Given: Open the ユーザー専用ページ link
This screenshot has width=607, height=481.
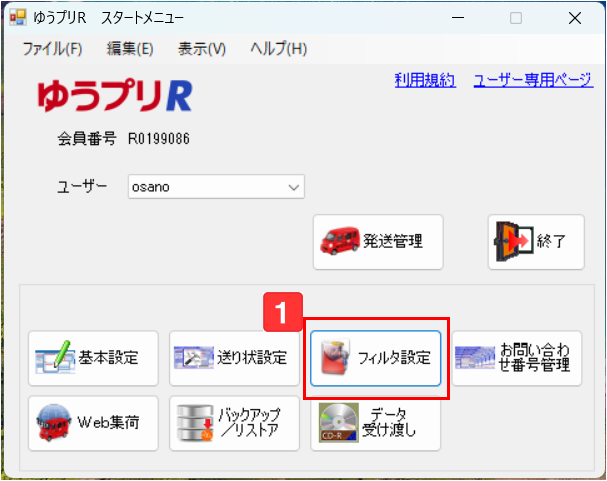Looking at the screenshot, I should (x=533, y=80).
